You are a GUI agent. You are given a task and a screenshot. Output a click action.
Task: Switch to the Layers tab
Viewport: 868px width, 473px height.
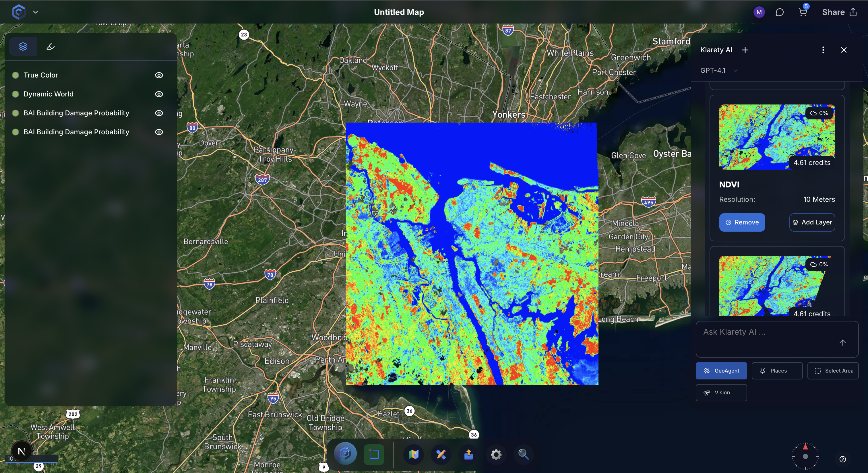pyautogui.click(x=23, y=46)
